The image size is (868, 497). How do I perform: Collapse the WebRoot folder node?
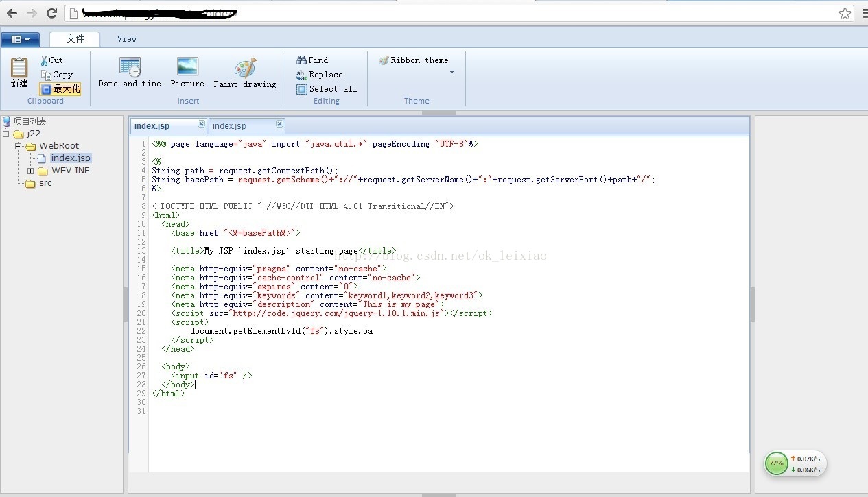(x=19, y=146)
